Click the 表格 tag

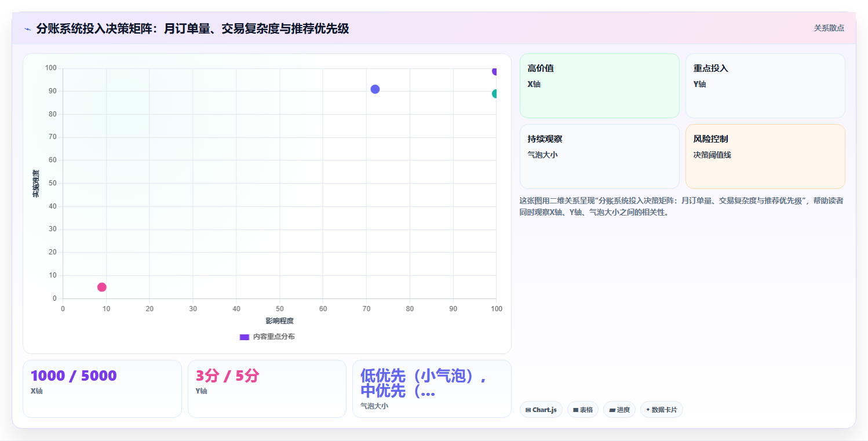(x=583, y=410)
